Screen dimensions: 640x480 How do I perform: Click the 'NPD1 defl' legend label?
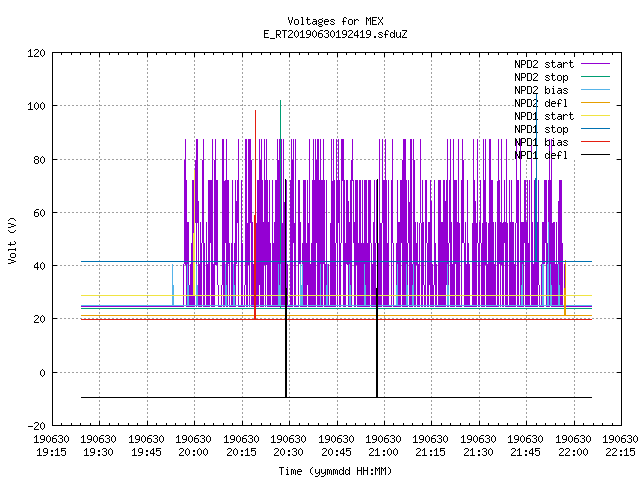[x=541, y=156]
